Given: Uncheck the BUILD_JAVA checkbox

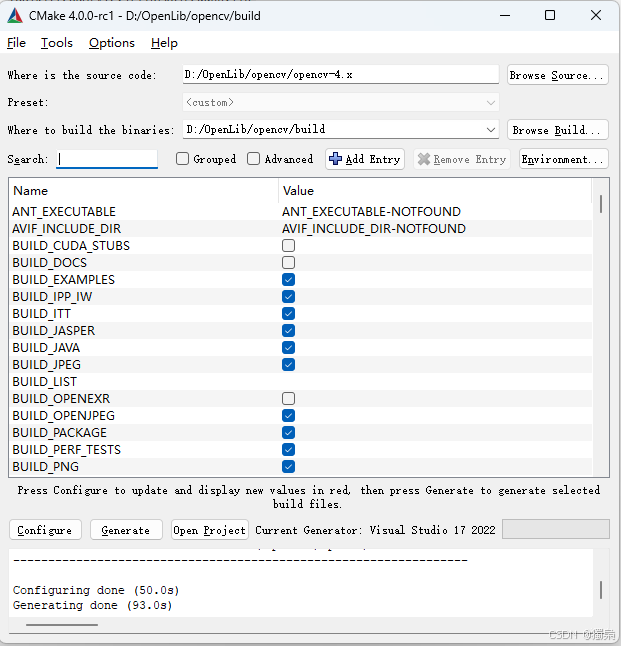Looking at the screenshot, I should tap(288, 348).
